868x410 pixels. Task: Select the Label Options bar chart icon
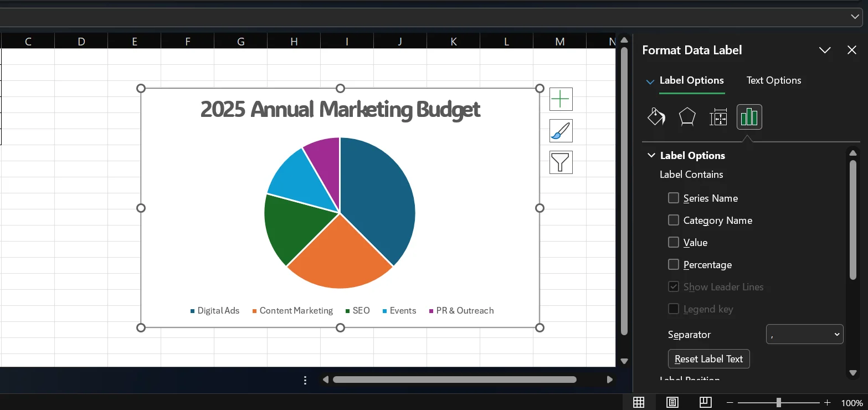pos(749,117)
